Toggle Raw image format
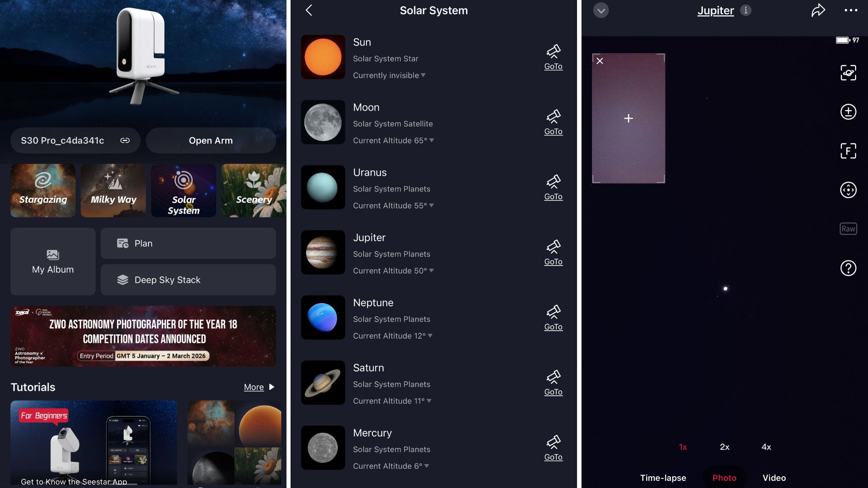The height and width of the screenshot is (488, 868). point(848,229)
